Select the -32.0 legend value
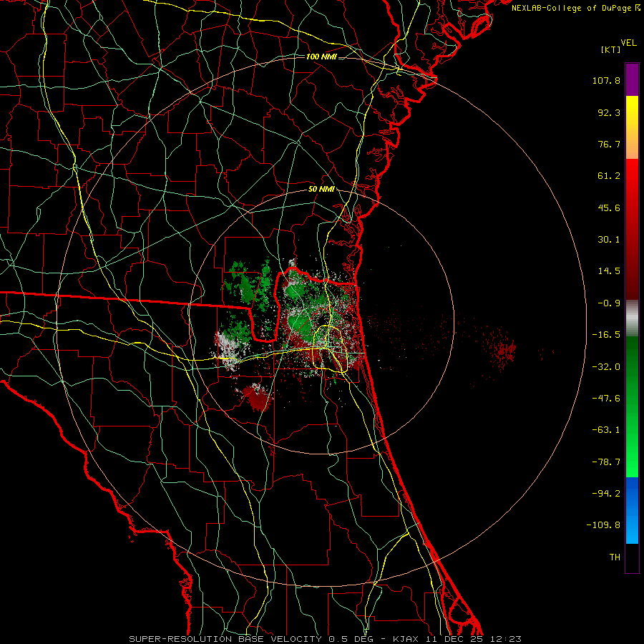644x644 pixels. point(606,367)
